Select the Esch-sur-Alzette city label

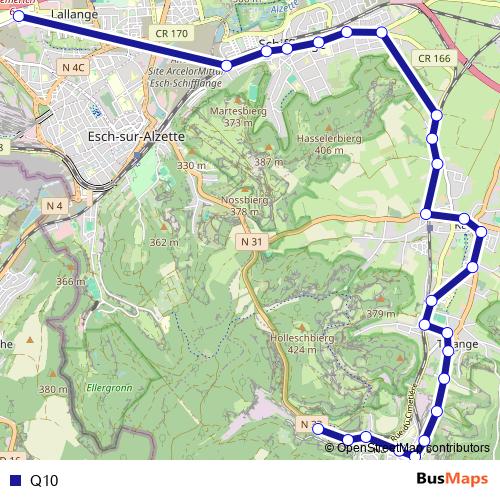[136, 137]
